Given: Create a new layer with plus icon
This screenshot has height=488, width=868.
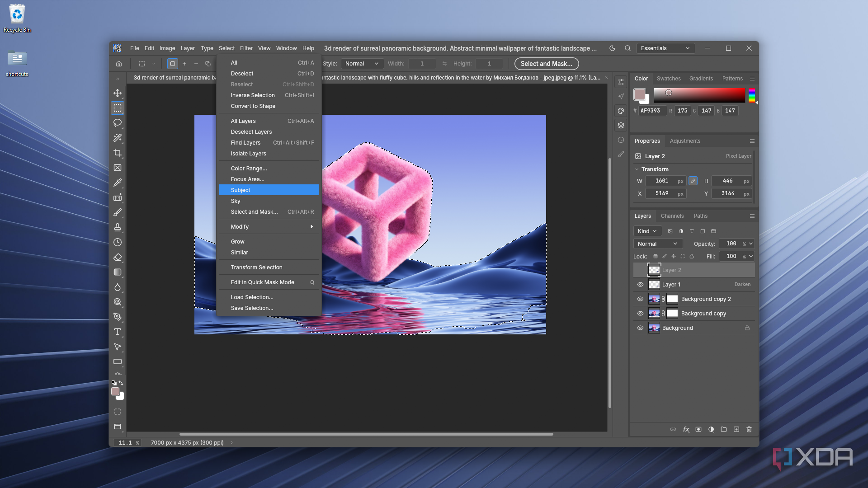Looking at the screenshot, I should point(736,429).
